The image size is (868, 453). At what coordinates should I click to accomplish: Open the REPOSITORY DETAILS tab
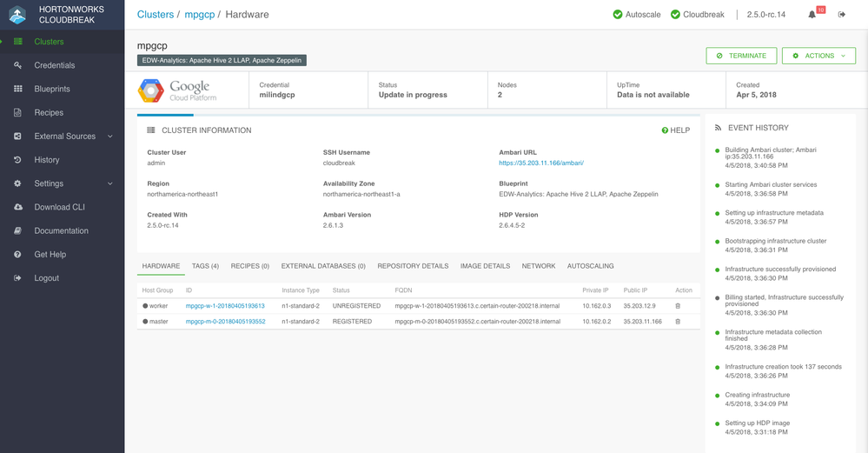point(413,266)
